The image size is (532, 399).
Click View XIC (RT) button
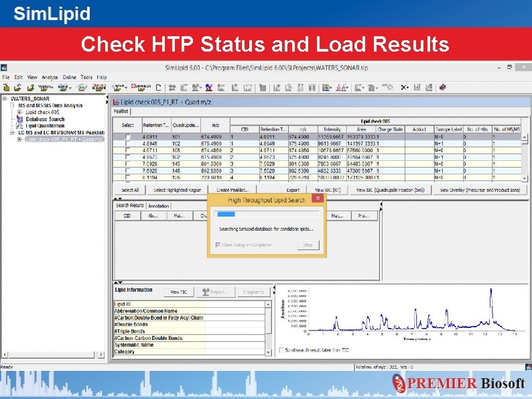tap(328, 190)
